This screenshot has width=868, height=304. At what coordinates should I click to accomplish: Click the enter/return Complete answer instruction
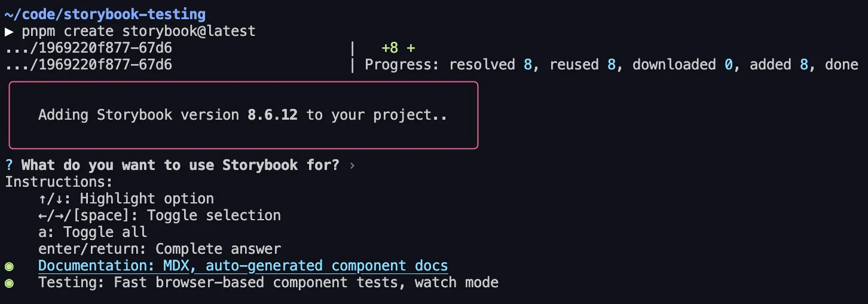click(160, 249)
